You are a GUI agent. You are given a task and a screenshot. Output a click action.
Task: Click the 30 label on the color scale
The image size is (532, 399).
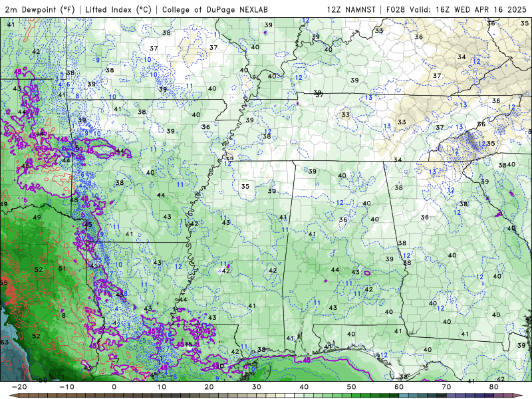click(257, 387)
